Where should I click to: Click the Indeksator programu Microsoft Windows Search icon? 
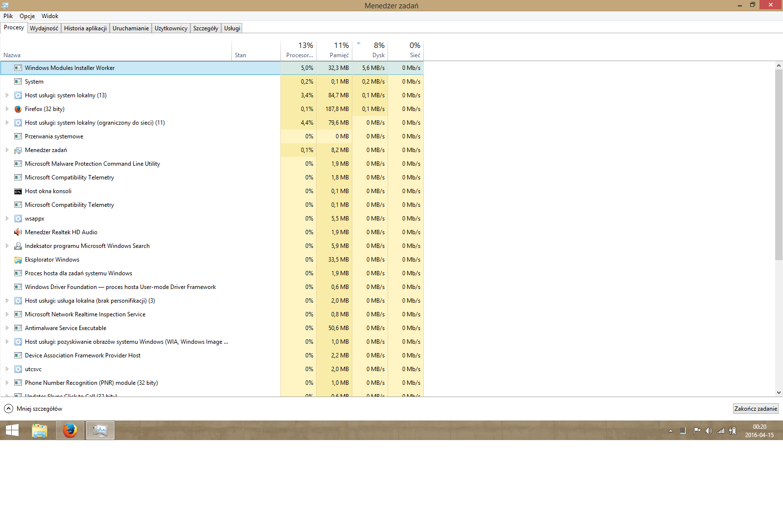coord(18,246)
